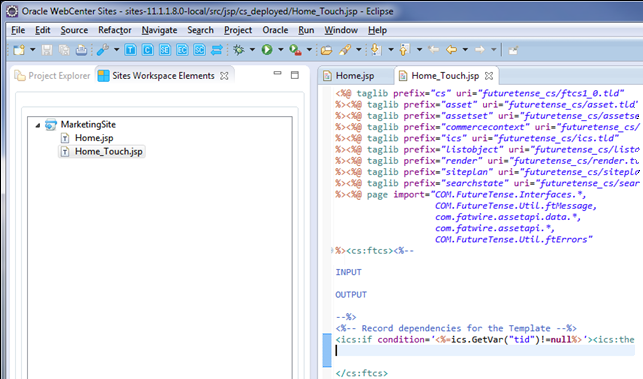Open the File menu

[x=18, y=30]
